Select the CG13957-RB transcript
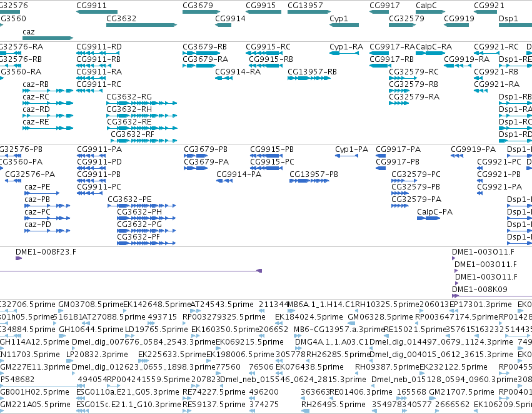Viewport: 532px width, 414px height. (309, 78)
